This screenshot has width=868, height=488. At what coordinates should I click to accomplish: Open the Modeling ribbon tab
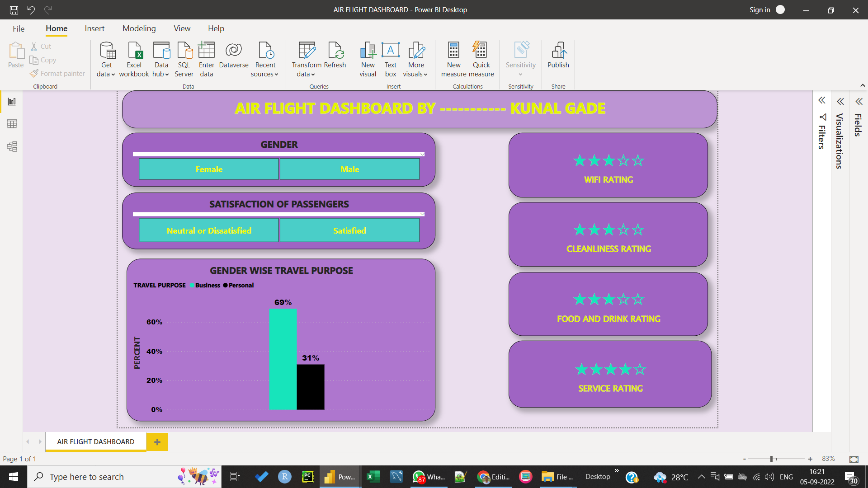tap(139, 28)
